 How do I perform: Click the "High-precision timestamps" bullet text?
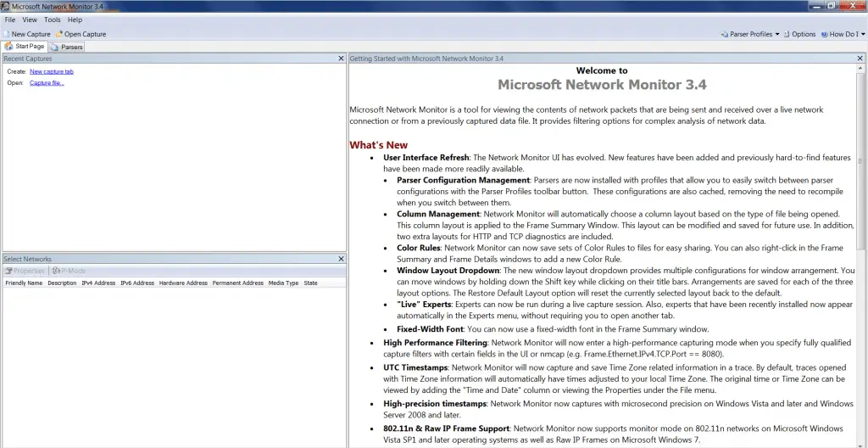435,404
